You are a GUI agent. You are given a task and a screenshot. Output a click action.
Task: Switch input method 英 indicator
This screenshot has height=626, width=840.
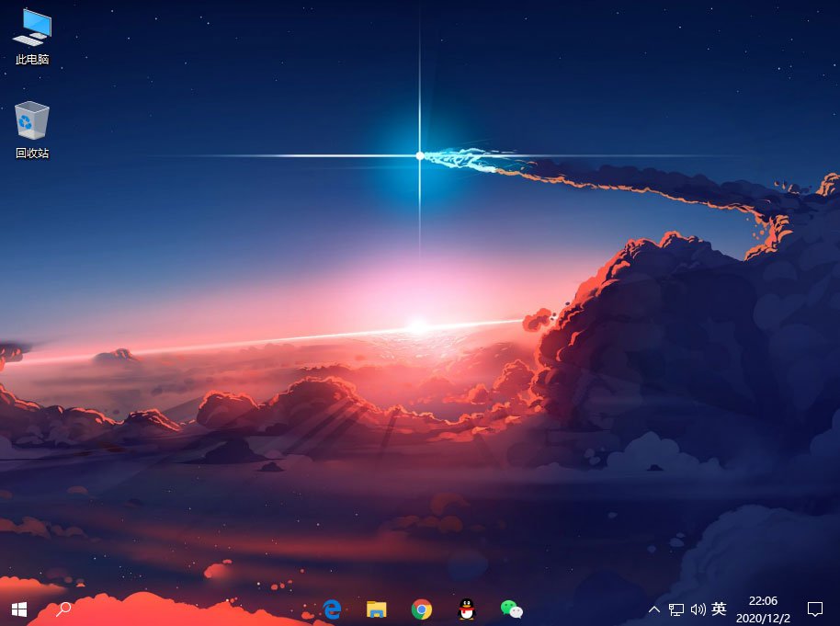pos(719,609)
